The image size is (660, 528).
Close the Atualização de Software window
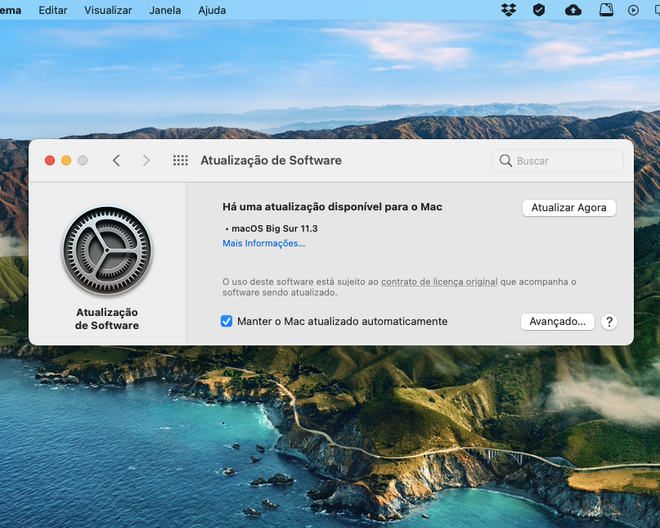50,160
